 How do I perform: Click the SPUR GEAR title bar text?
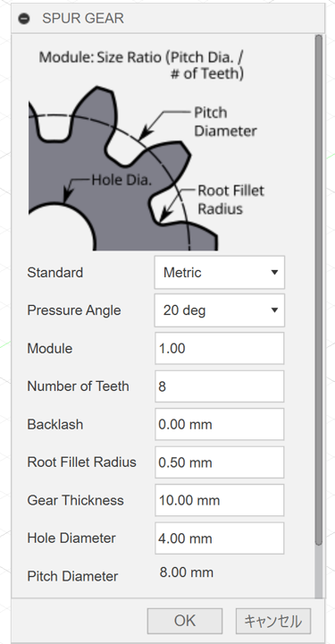[x=83, y=19]
